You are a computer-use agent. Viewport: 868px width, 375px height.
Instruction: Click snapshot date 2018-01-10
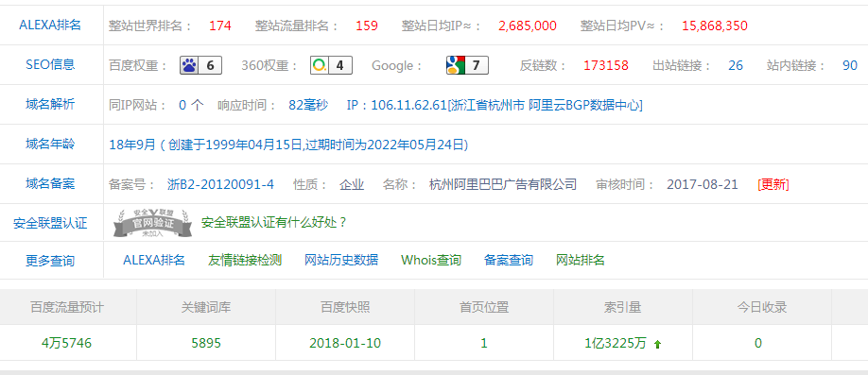point(345,344)
